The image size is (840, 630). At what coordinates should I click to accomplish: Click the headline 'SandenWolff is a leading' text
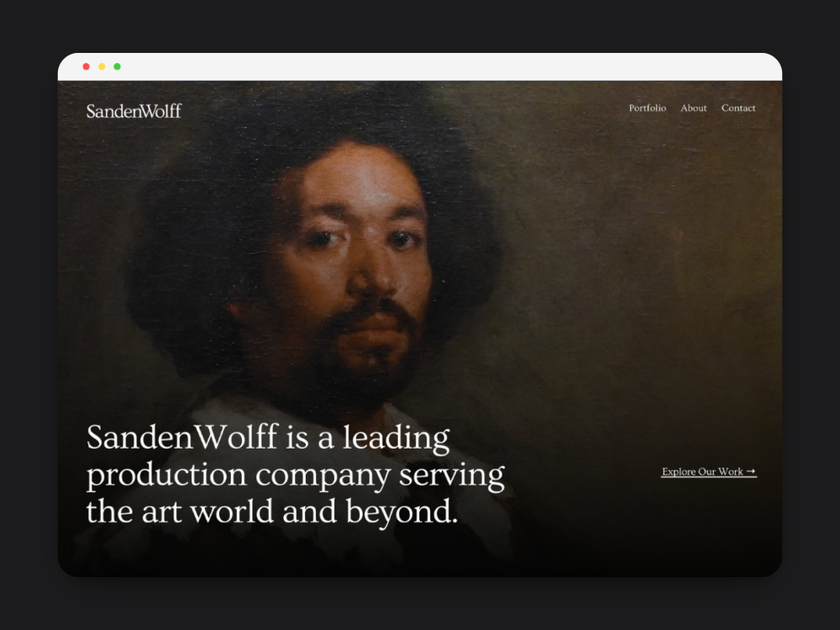268,437
